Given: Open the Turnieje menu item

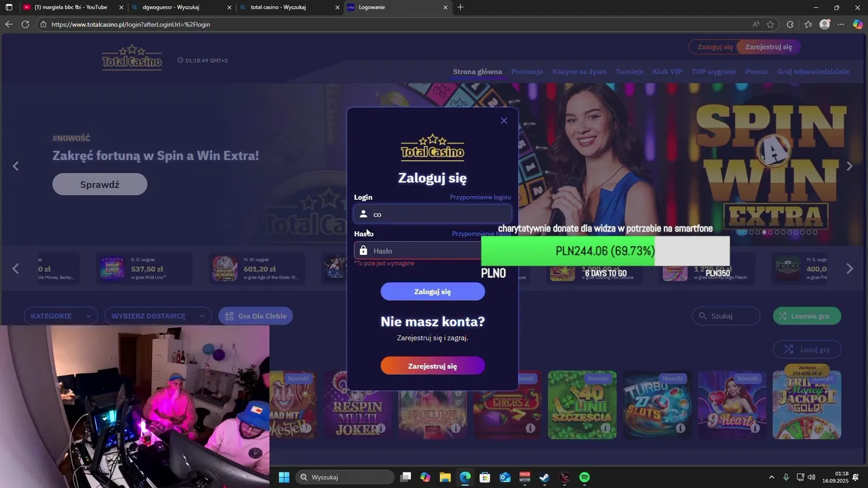Looking at the screenshot, I should [x=629, y=72].
